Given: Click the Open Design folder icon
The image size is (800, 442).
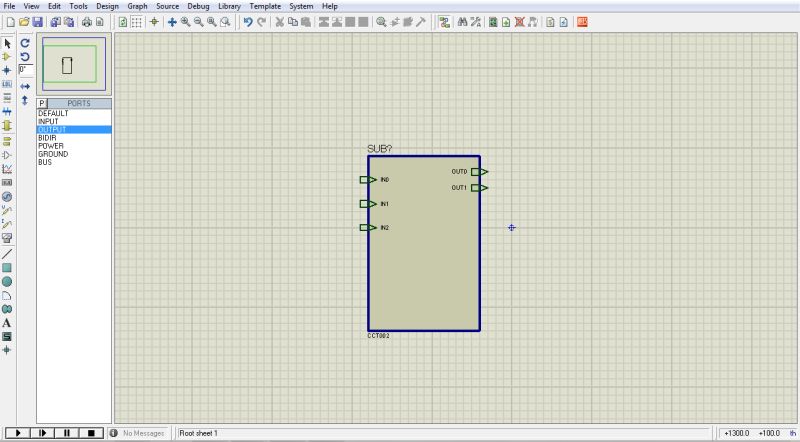Looking at the screenshot, I should click(24, 22).
